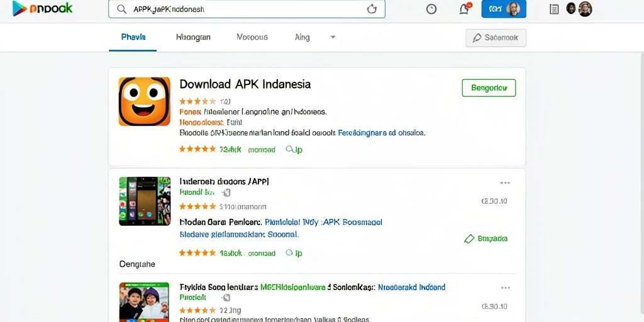
Task: Click the green search Ip icon in first card
Action: [294, 150]
